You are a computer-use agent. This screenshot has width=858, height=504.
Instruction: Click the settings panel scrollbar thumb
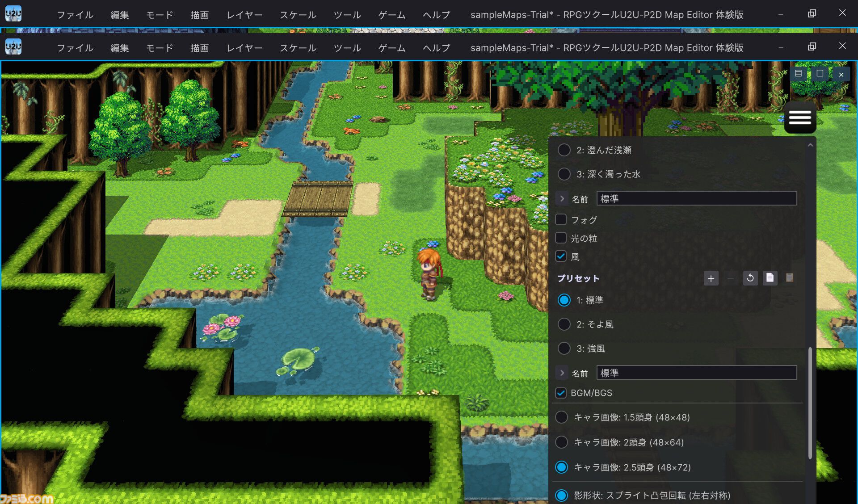click(x=810, y=403)
